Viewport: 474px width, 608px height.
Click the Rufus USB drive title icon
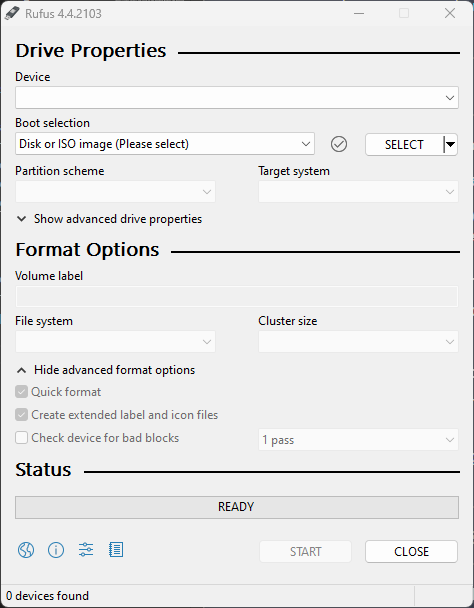[12, 13]
